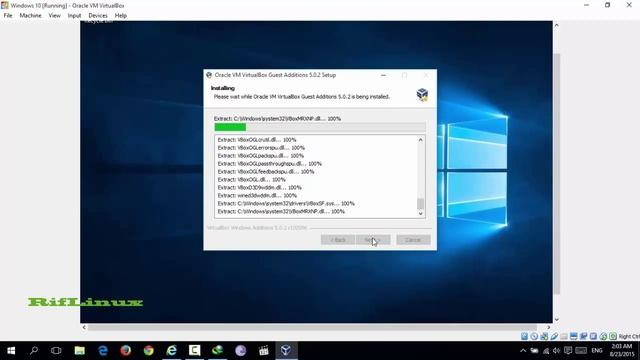Click the VM view horizontal scrollbar thumb
640x360 pixels.
tap(312, 327)
